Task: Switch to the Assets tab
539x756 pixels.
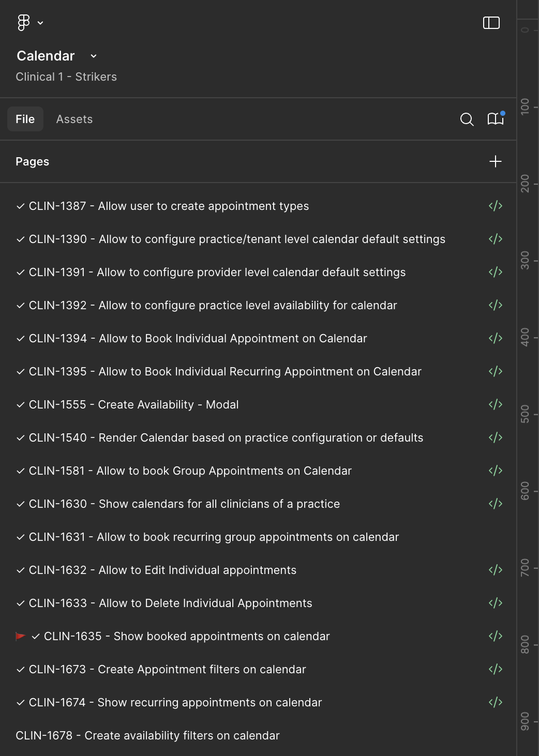Action: tap(74, 119)
